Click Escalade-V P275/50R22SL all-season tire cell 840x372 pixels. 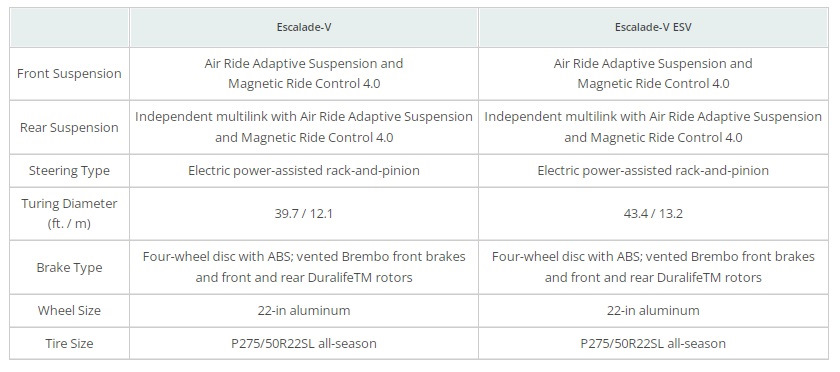tap(304, 343)
